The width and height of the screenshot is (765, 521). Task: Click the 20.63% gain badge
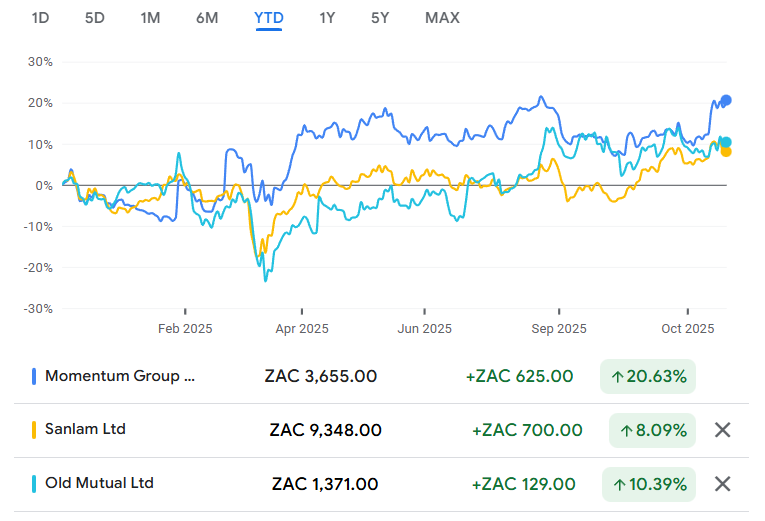click(x=649, y=377)
